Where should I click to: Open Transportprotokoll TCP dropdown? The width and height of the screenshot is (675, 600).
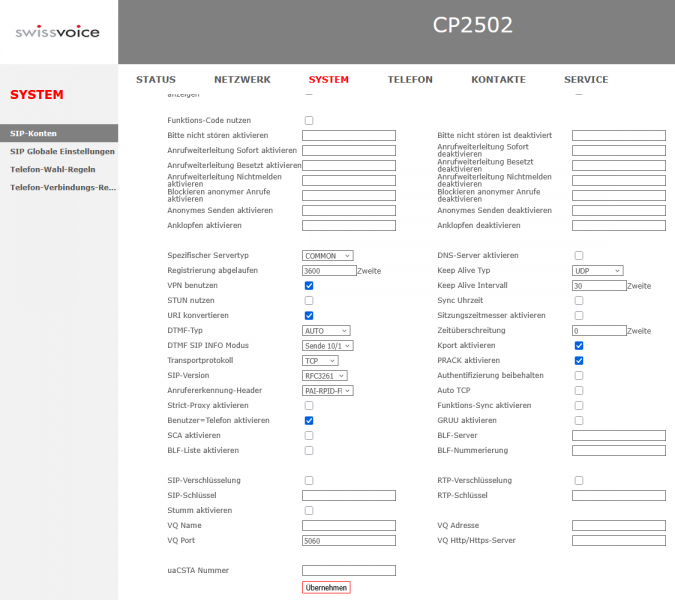click(320, 361)
